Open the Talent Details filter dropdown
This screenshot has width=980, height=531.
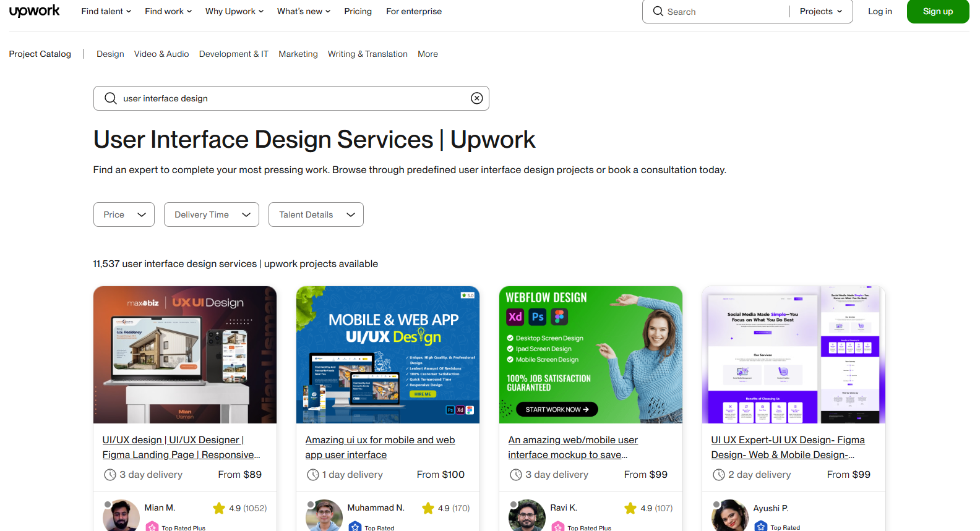(316, 215)
